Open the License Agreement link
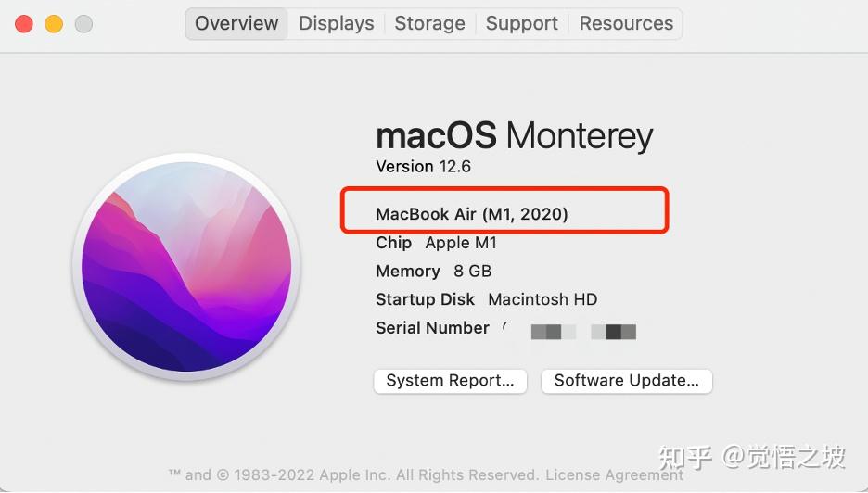This screenshot has height=493, width=868. tap(614, 475)
